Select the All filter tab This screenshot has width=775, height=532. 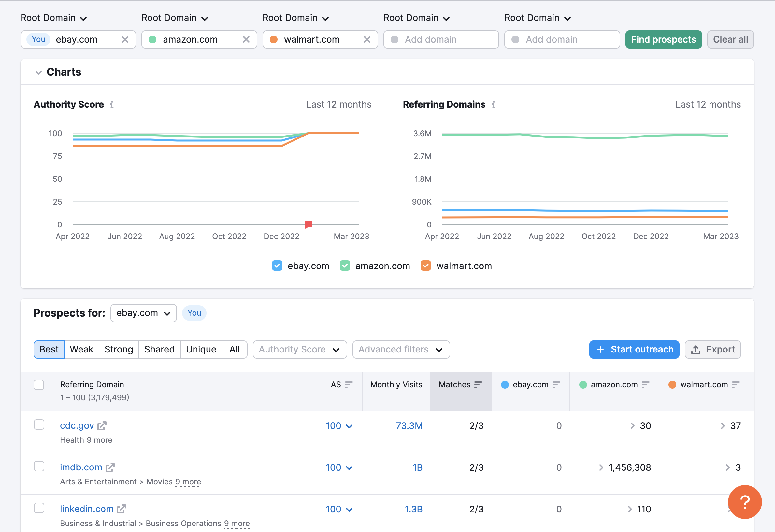(235, 349)
